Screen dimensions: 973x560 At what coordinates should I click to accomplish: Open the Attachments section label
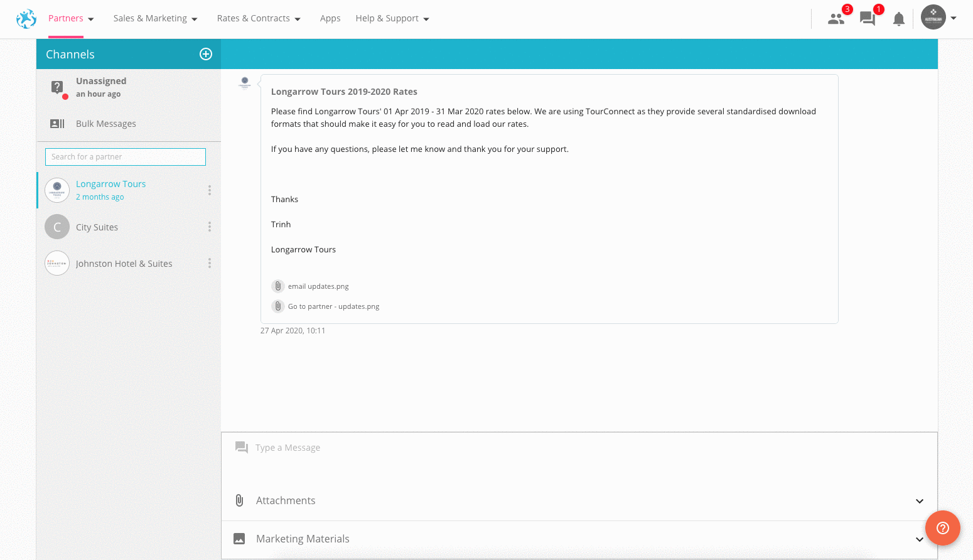[286, 500]
